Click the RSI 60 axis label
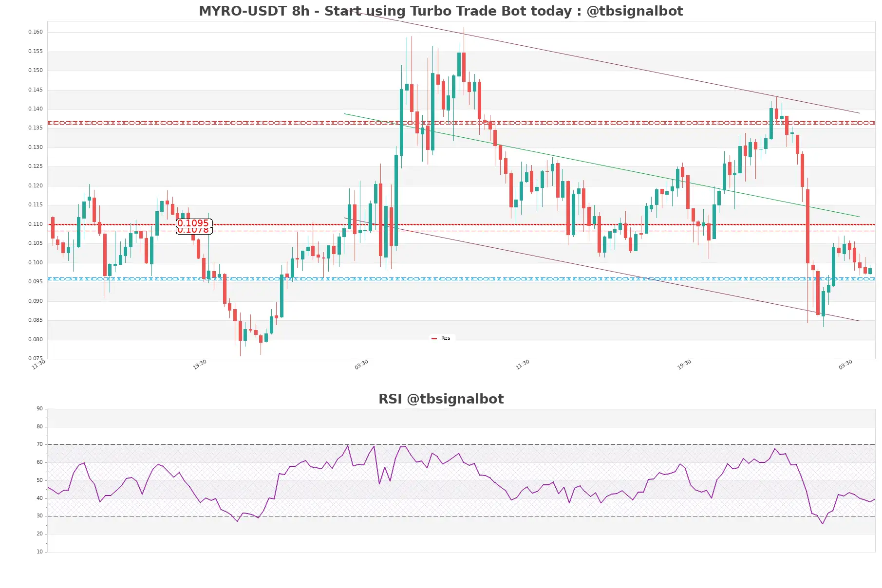This screenshot has width=882, height=588. [x=39, y=462]
